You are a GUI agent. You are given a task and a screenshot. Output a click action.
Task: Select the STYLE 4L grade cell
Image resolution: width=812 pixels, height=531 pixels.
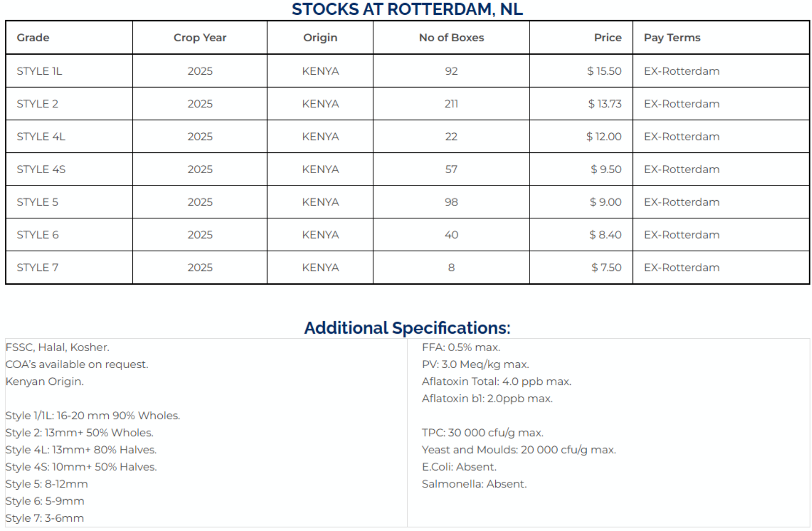point(69,136)
